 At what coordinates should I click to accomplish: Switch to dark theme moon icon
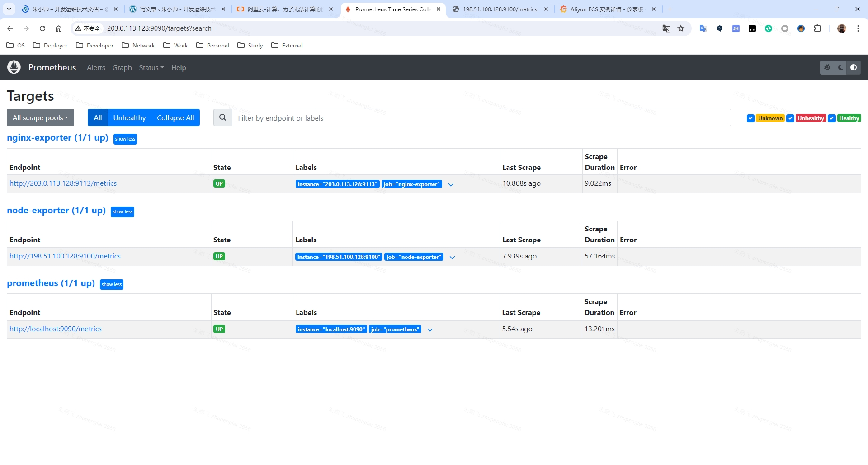click(840, 67)
